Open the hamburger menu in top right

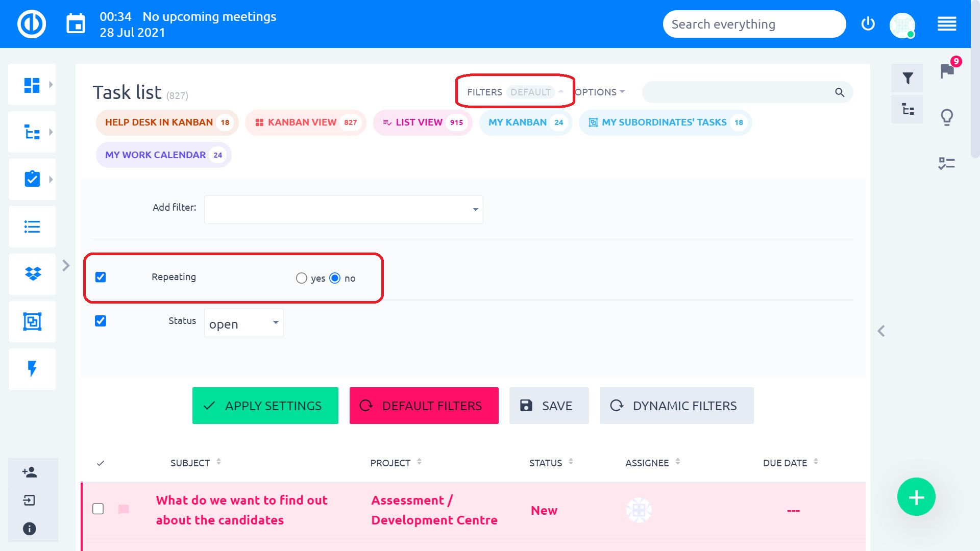[x=947, y=24]
